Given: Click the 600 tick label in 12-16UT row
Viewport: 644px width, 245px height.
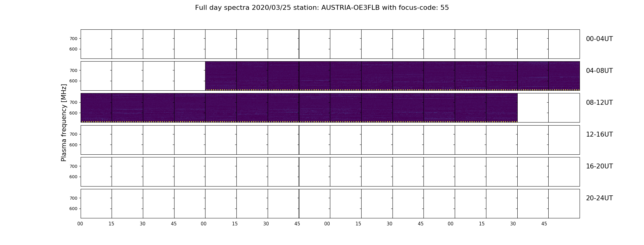Looking at the screenshot, I should click(x=73, y=145).
